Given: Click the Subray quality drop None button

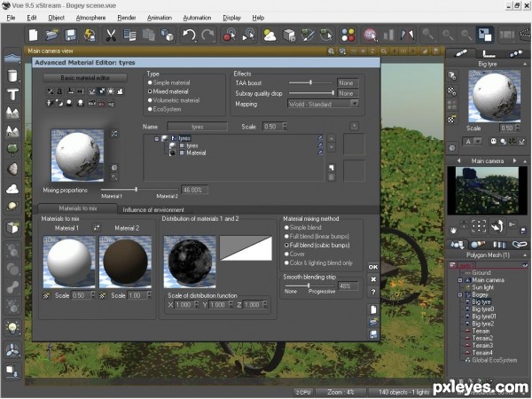Looking at the screenshot, I should tap(348, 93).
